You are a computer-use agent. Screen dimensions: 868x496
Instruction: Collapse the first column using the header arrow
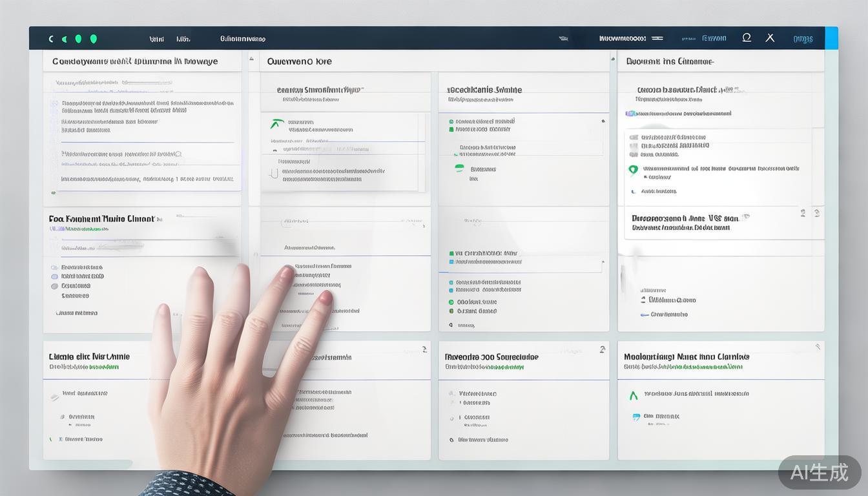[250, 61]
